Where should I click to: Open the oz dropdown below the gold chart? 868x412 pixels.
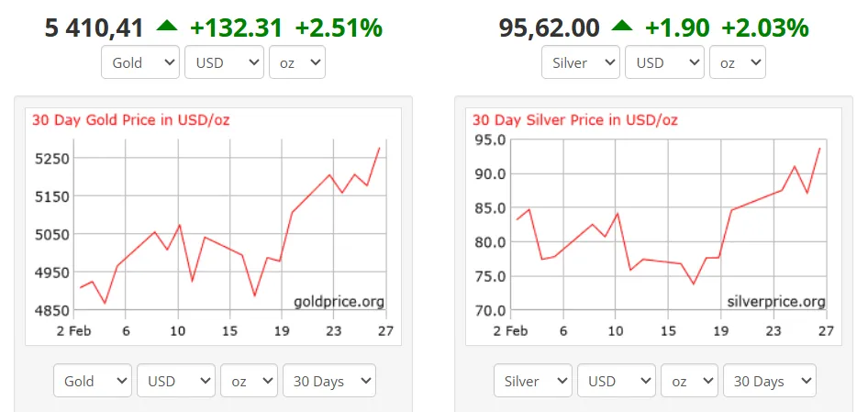(250, 381)
